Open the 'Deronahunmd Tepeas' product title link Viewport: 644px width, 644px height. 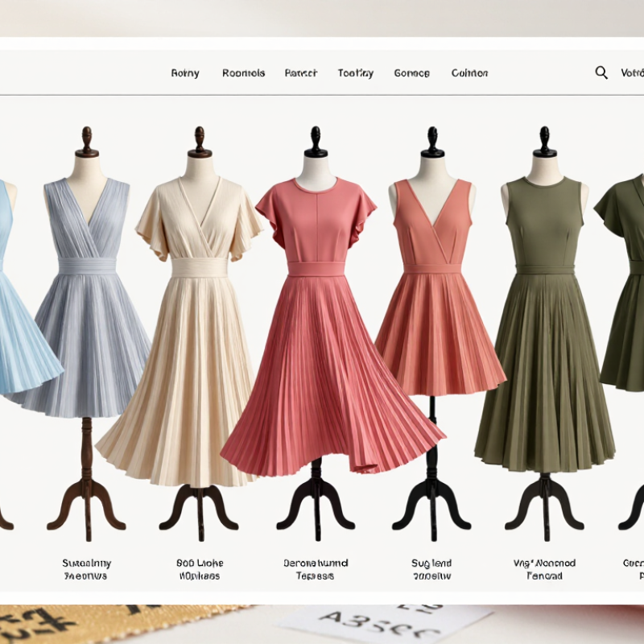[316, 569]
